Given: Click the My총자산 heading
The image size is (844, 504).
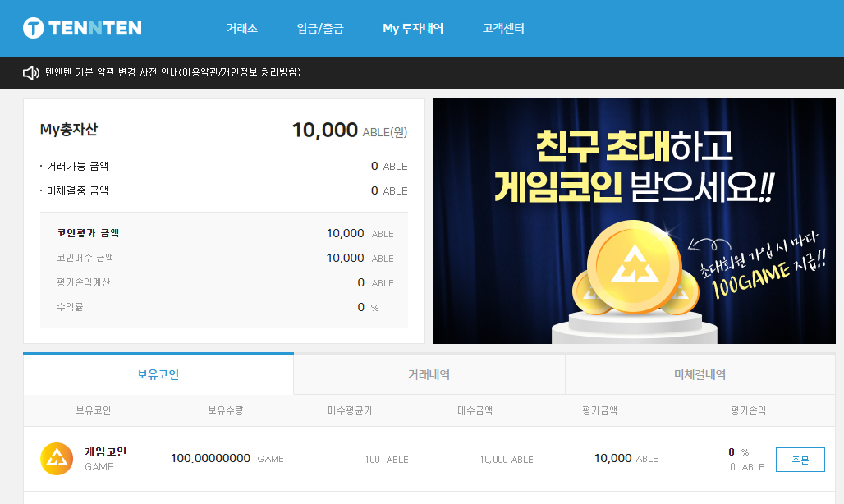Looking at the screenshot, I should (69, 130).
